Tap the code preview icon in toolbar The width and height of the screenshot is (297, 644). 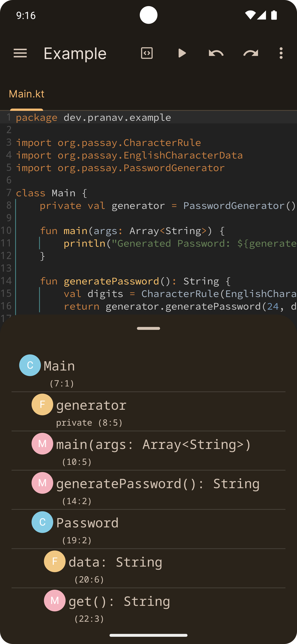click(x=147, y=53)
